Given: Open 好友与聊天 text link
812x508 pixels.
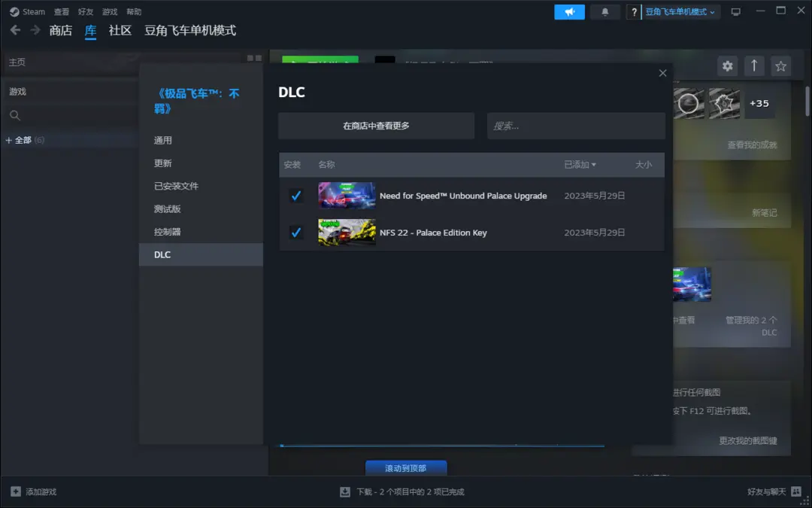Looking at the screenshot, I should tap(766, 491).
